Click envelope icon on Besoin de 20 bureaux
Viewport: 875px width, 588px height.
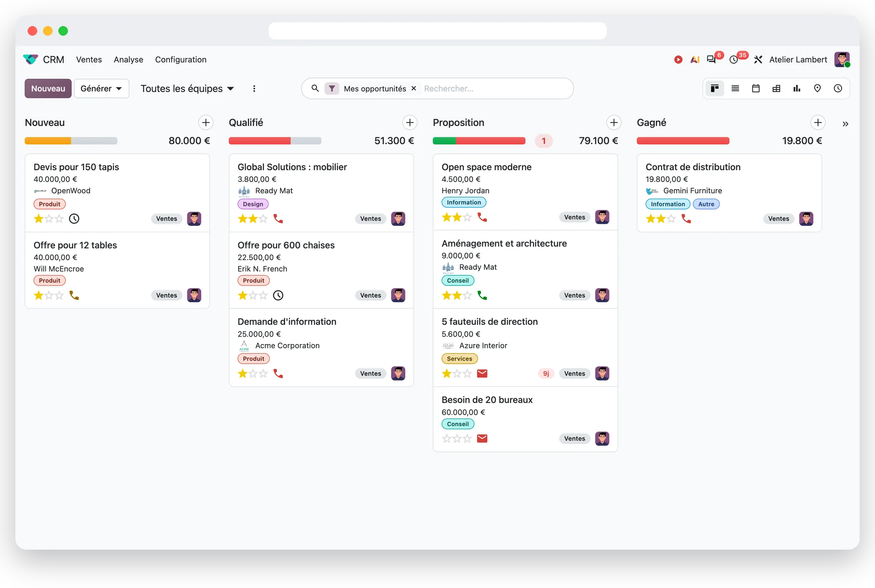tap(482, 438)
